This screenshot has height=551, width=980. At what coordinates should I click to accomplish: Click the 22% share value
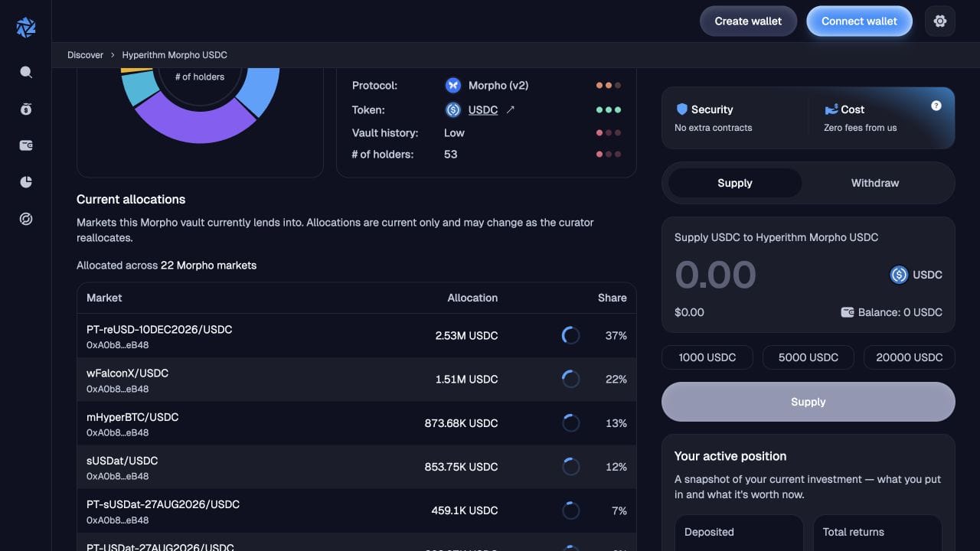pyautogui.click(x=616, y=379)
